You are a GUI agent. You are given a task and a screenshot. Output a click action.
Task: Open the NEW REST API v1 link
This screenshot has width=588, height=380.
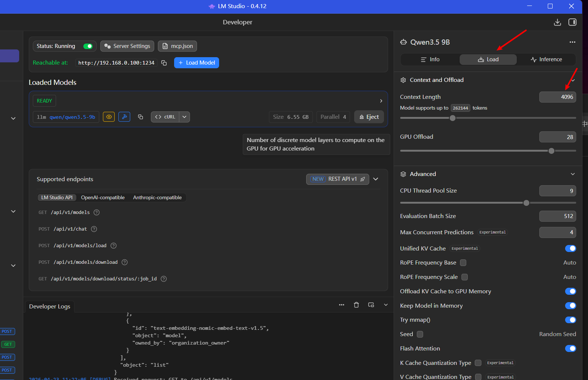[338, 179]
